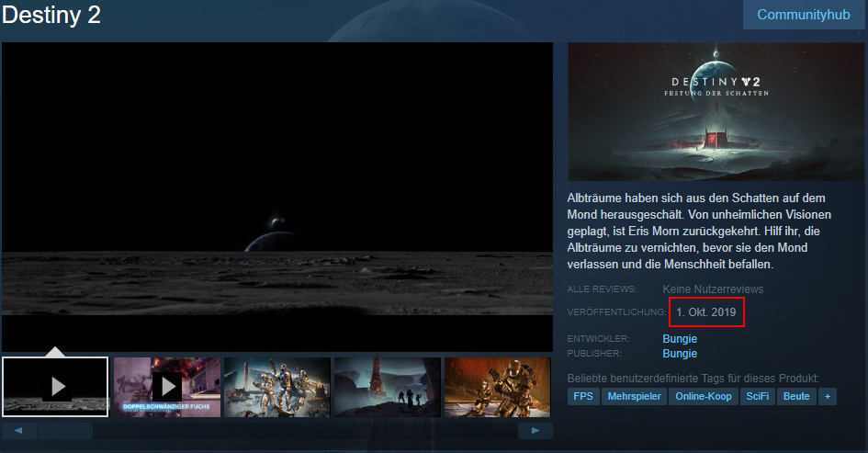Open the Bungie publisher link
The image size is (868, 453).
tap(680, 354)
